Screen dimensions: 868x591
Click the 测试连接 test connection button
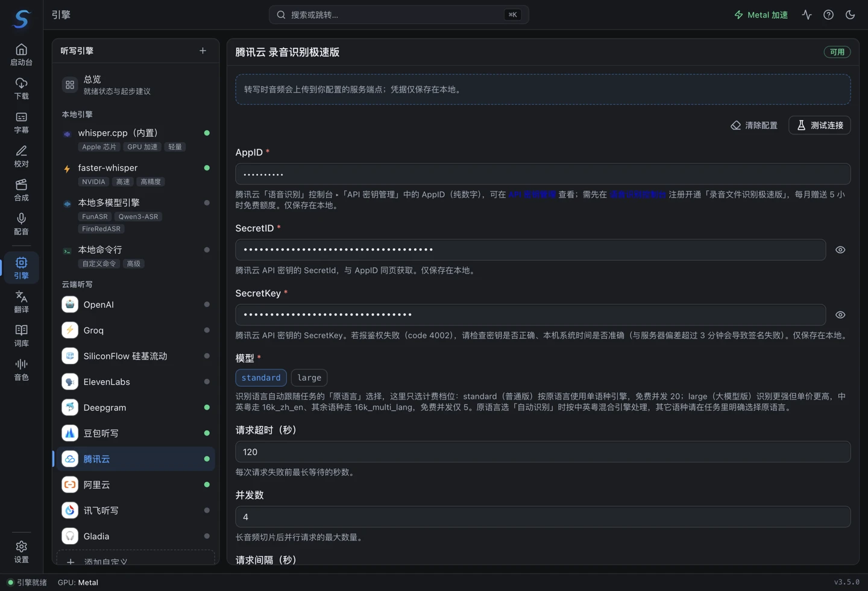pyautogui.click(x=820, y=125)
